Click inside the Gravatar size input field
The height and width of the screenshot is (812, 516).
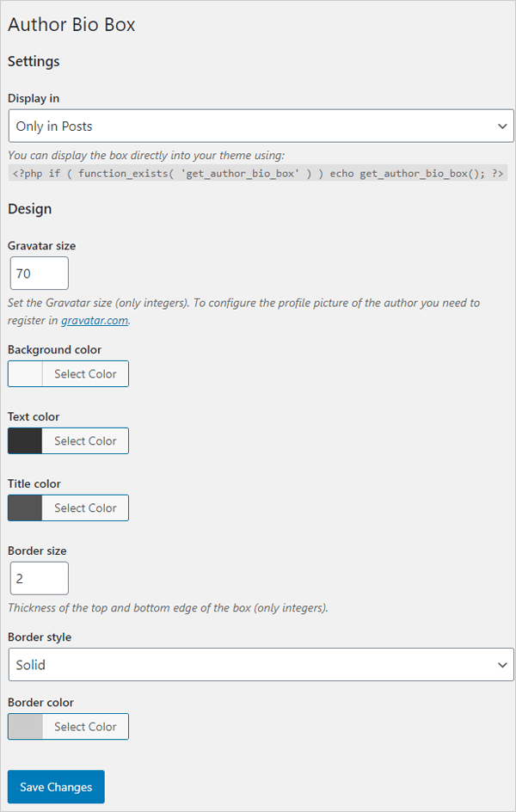coord(39,273)
